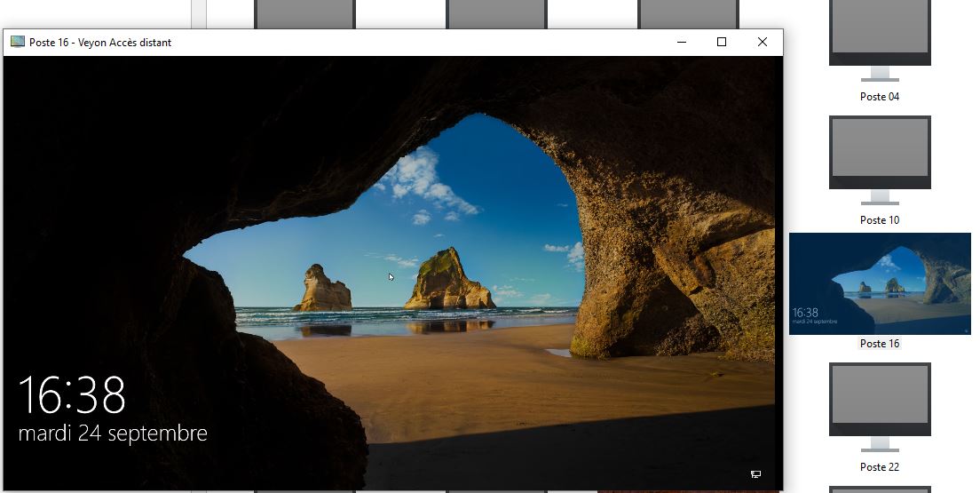Select the Poste 04 computer monitor icon

click(x=880, y=36)
